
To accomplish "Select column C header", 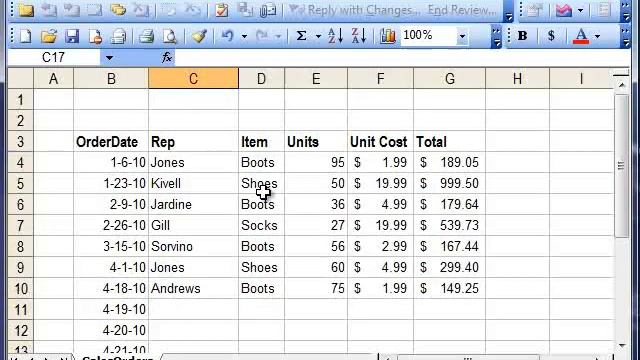I will (193, 78).
